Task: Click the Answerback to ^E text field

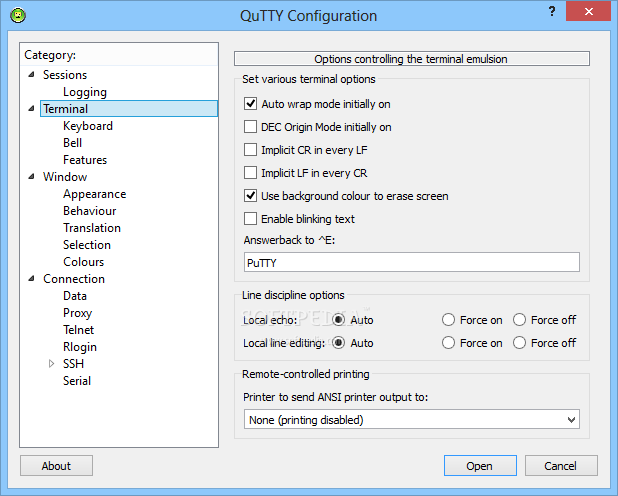Action: (x=411, y=262)
